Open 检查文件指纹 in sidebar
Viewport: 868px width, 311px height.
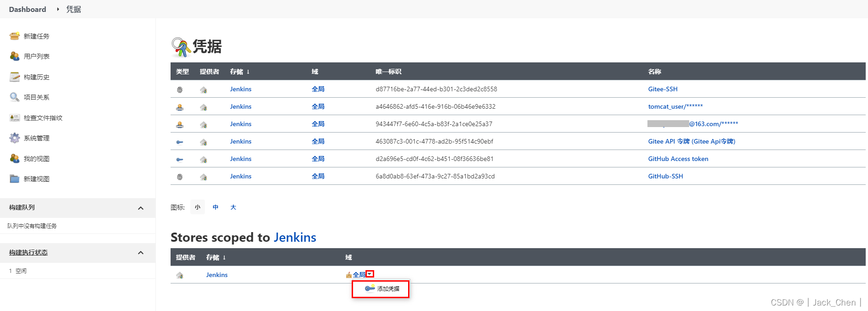pos(43,118)
